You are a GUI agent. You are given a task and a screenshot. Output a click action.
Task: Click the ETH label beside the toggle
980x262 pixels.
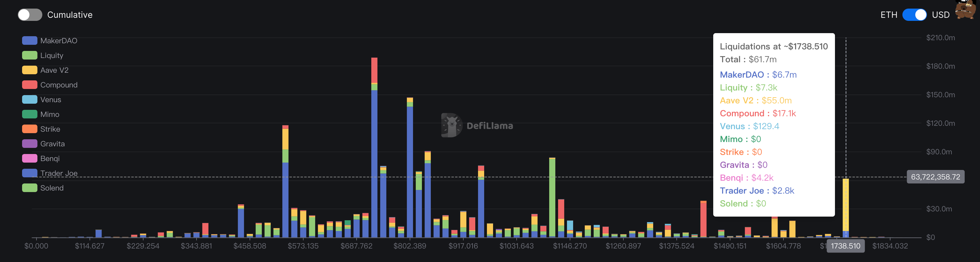[889, 15]
